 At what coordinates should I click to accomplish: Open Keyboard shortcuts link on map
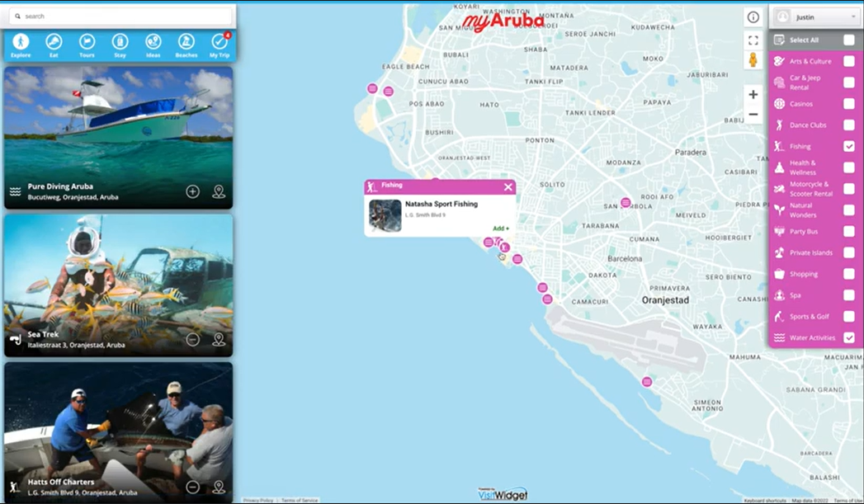pos(765,501)
